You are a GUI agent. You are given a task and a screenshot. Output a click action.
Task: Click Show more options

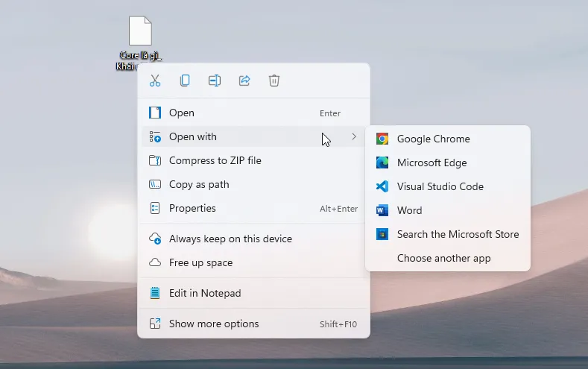[x=253, y=324]
